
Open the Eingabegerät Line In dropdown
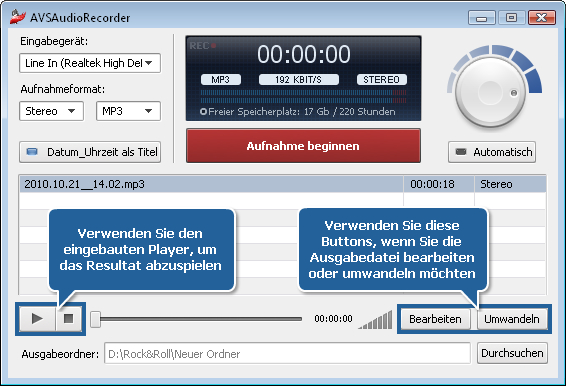click(x=90, y=63)
